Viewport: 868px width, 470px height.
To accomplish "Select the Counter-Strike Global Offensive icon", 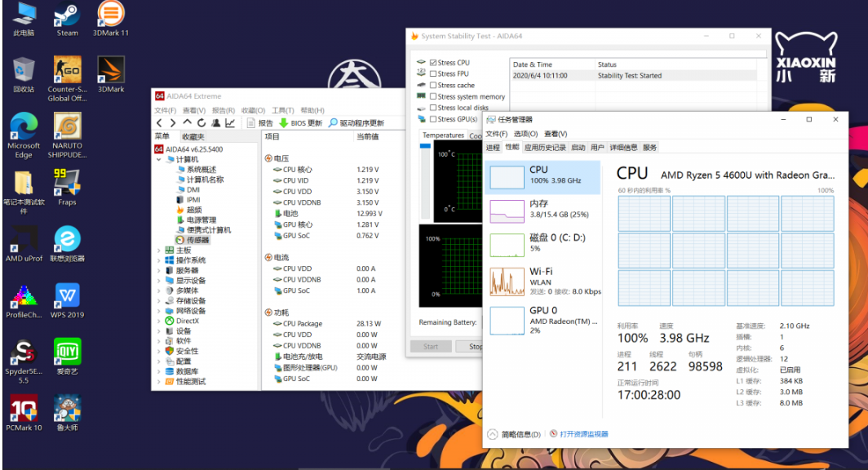I will click(67, 78).
